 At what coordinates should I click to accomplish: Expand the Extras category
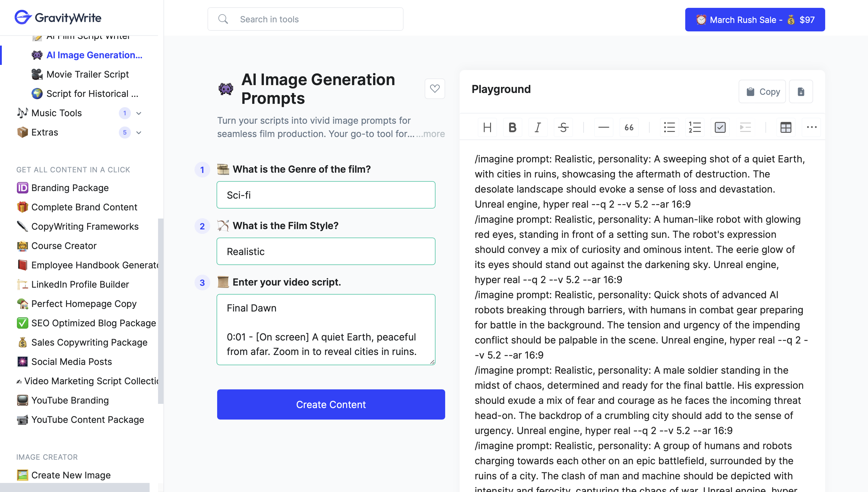coord(139,133)
